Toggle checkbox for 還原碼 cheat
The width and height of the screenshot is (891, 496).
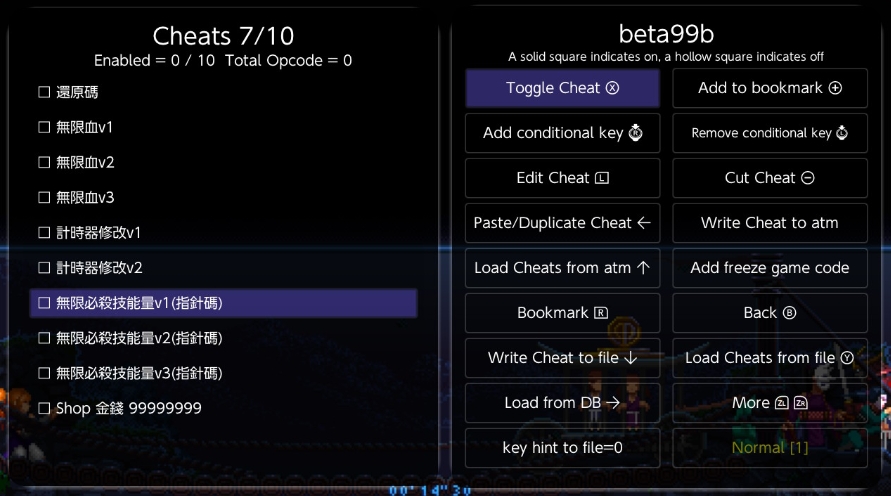[x=44, y=92]
